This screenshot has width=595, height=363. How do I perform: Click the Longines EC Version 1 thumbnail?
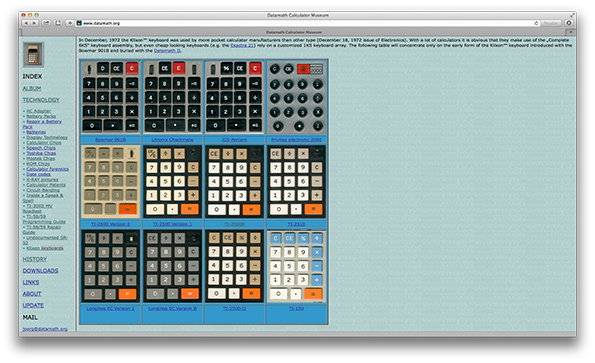click(x=110, y=266)
